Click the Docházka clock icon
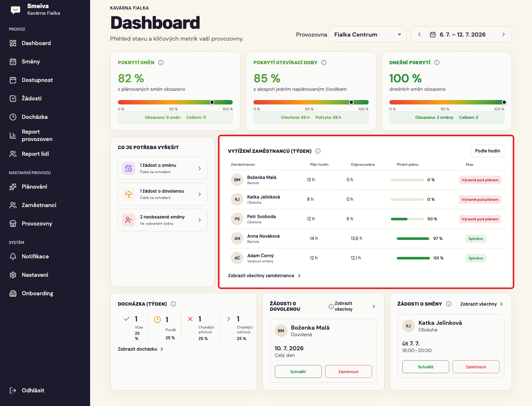Image resolution: width=532 pixels, height=406 pixels. [x=13, y=117]
